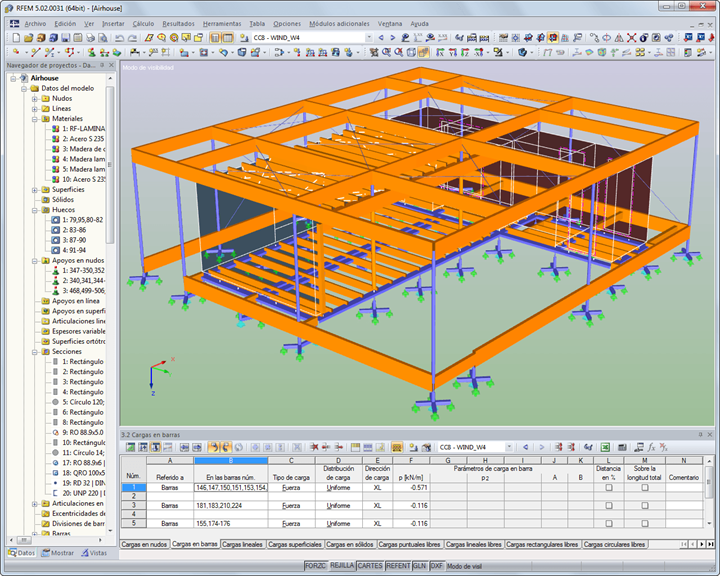The height and width of the screenshot is (576, 720).
Task: Switch to the Vistas navigator tab
Action: pyautogui.click(x=94, y=553)
